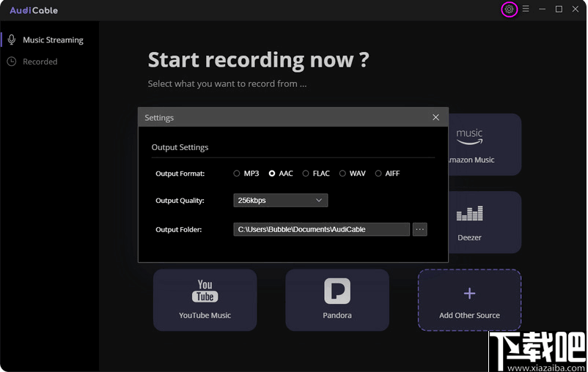The width and height of the screenshot is (588, 372).
Task: Click the Settings dialog title
Action: click(x=159, y=118)
